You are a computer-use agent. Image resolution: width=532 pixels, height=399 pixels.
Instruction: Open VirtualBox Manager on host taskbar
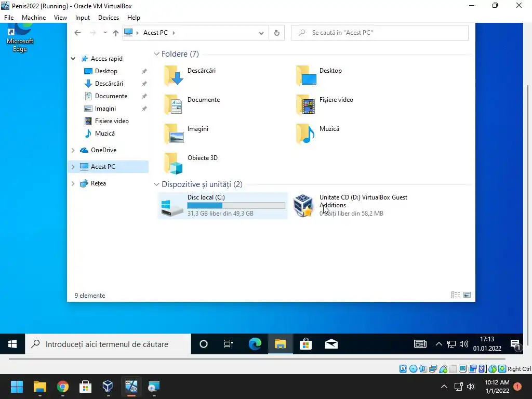coord(108,387)
